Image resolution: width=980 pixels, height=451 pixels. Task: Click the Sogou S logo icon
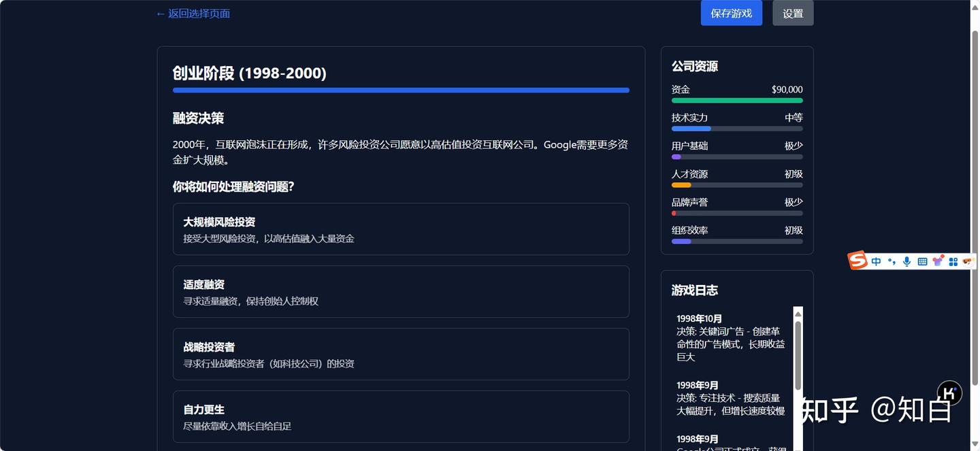click(x=857, y=261)
